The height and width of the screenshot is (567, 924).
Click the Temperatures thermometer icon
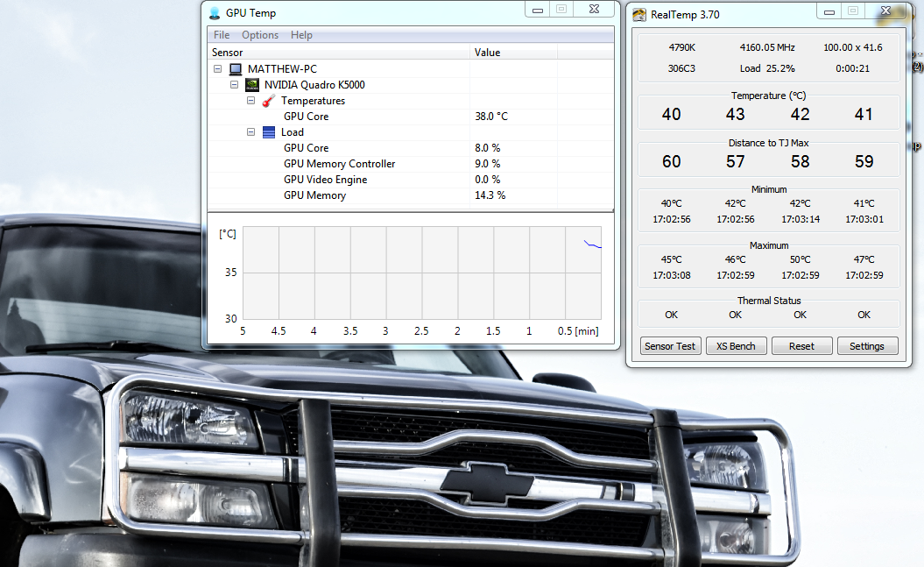269,101
